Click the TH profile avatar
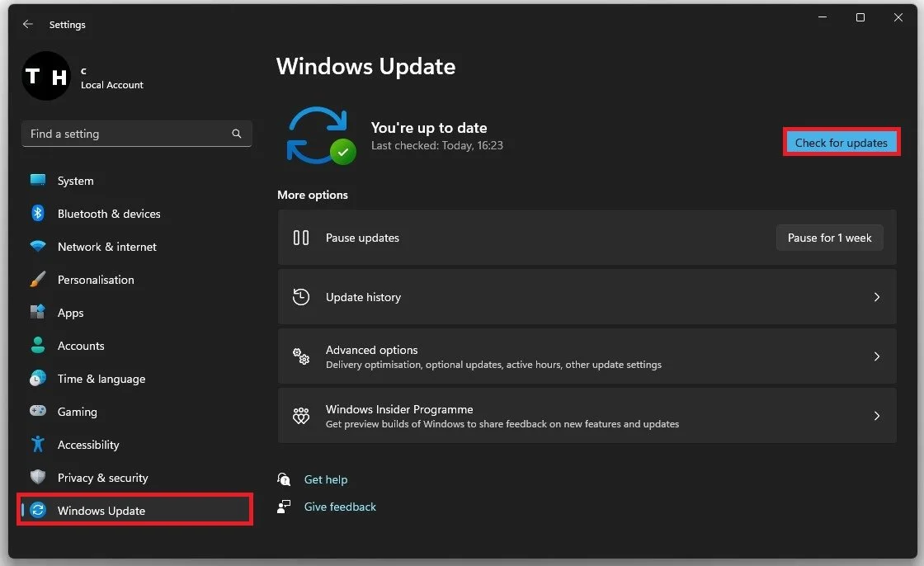 point(46,76)
